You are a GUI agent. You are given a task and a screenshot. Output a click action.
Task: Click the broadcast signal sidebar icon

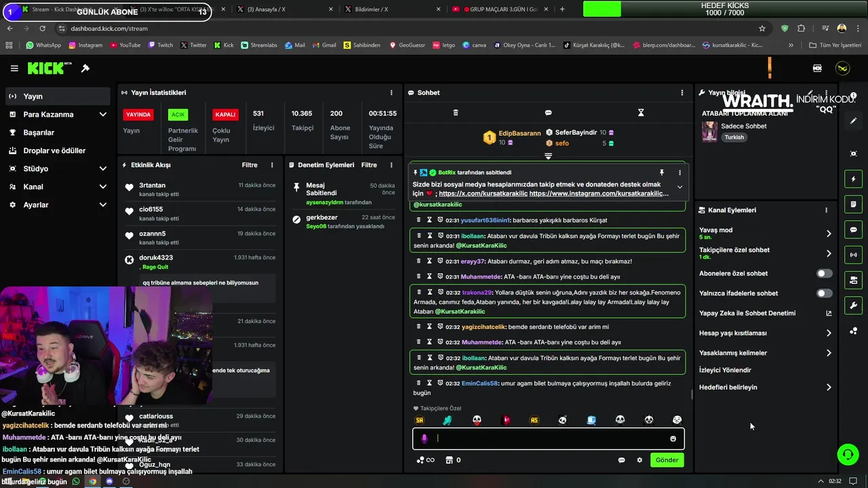tap(853, 255)
